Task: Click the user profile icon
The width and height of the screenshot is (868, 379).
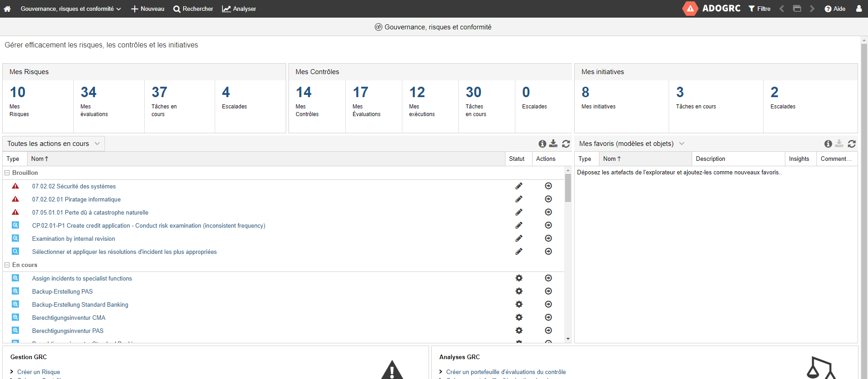Action: (x=859, y=9)
